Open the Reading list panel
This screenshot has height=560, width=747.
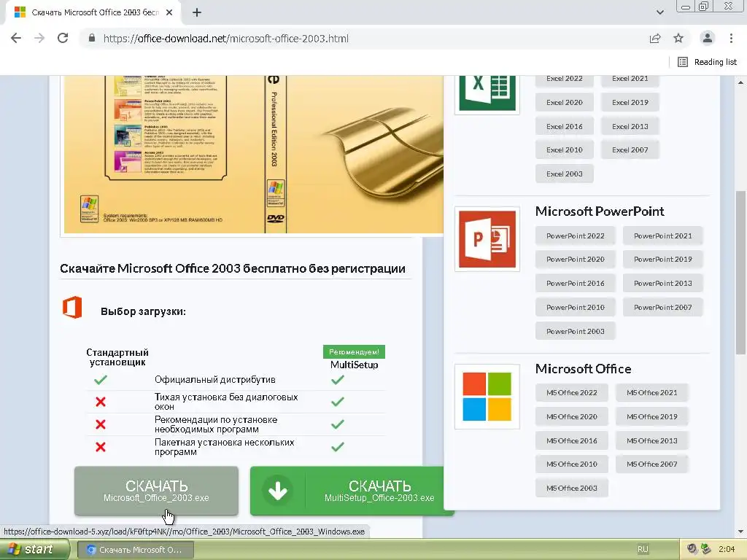coord(708,62)
